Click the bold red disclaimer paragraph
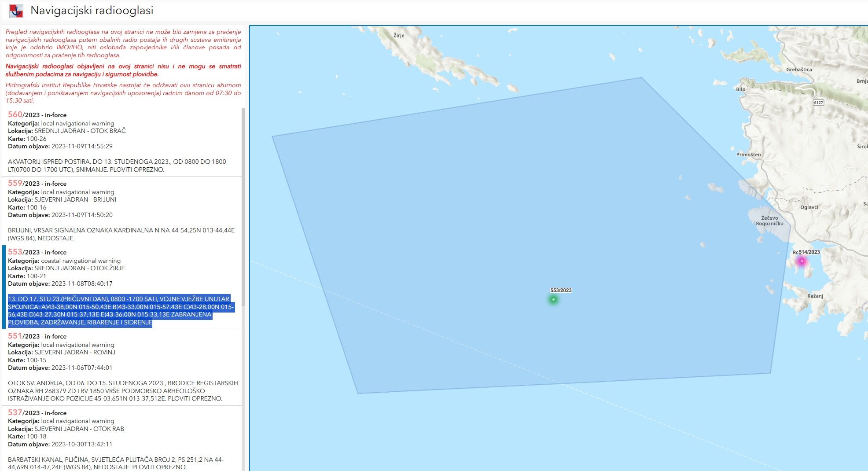 [x=123, y=70]
